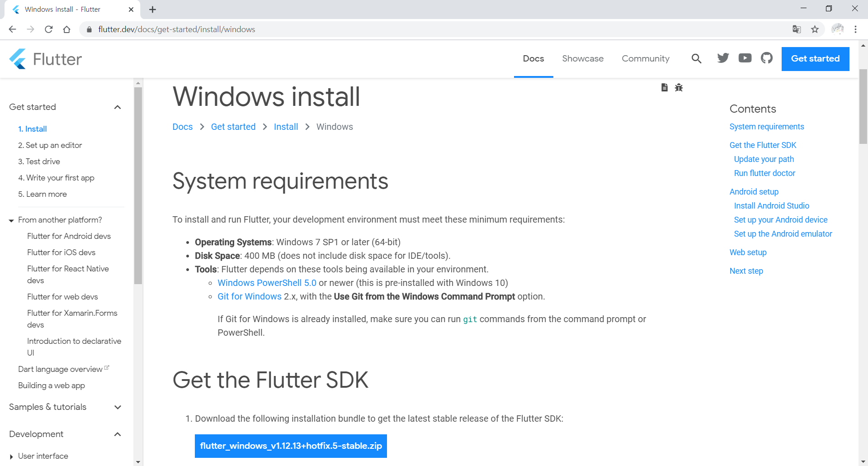Click the report issue bug icon
Screen dimensions: 868x466
click(x=679, y=87)
